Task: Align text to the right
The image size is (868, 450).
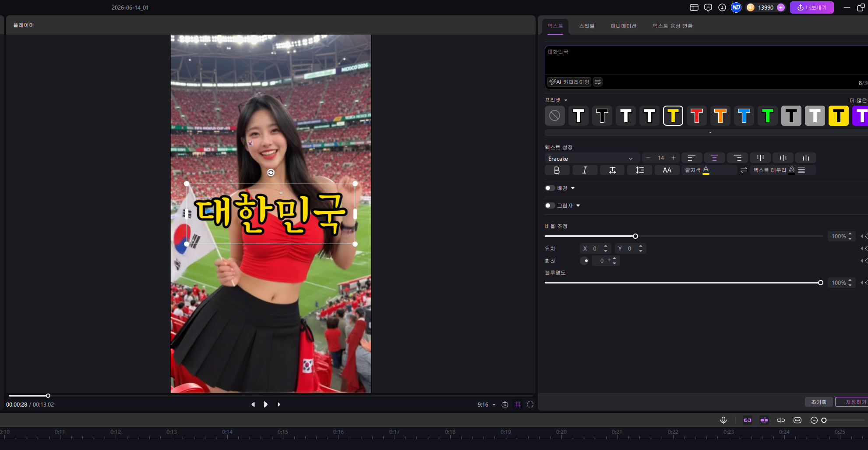Action: tap(737, 158)
